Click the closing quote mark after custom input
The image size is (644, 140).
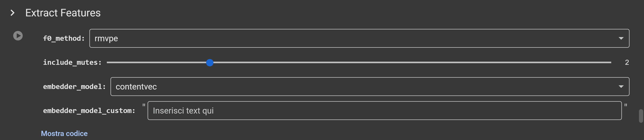626,105
